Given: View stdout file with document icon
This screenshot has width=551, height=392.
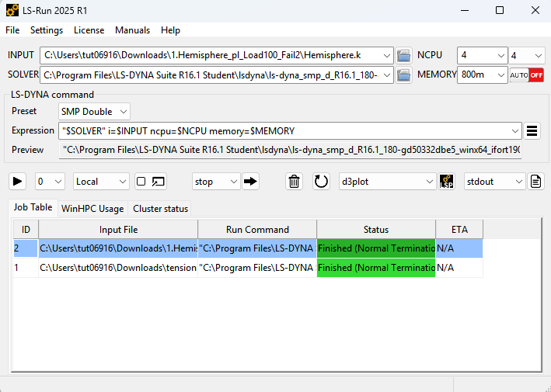Looking at the screenshot, I should coord(535,182).
